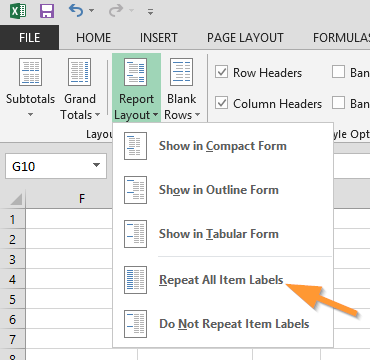Viewport: 370px width, 360px height.
Task: Click cell F1
Action: 69,219
